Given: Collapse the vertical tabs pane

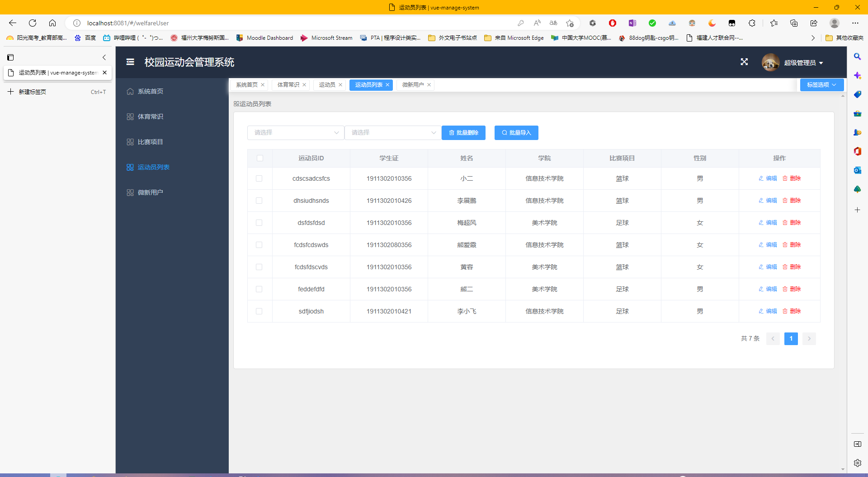Looking at the screenshot, I should (104, 57).
